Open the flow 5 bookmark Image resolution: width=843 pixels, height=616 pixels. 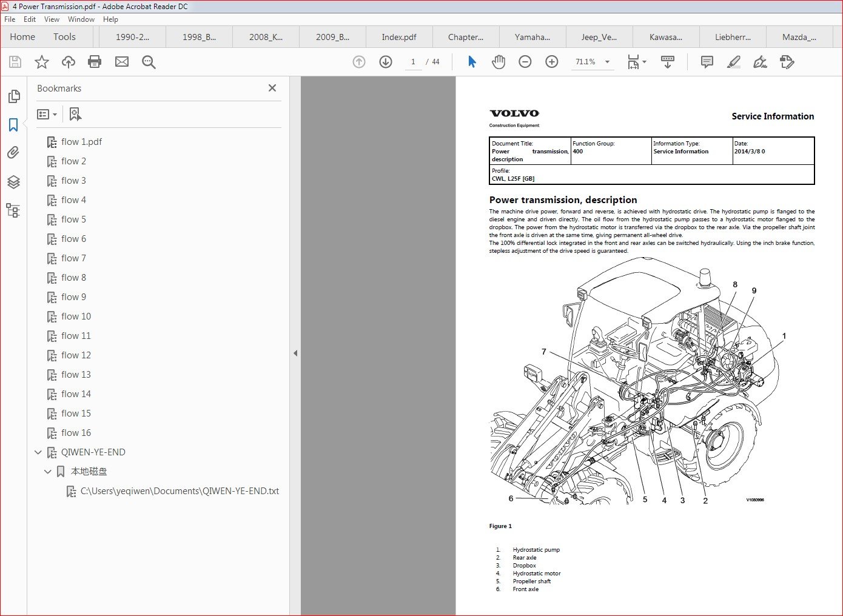click(x=73, y=219)
